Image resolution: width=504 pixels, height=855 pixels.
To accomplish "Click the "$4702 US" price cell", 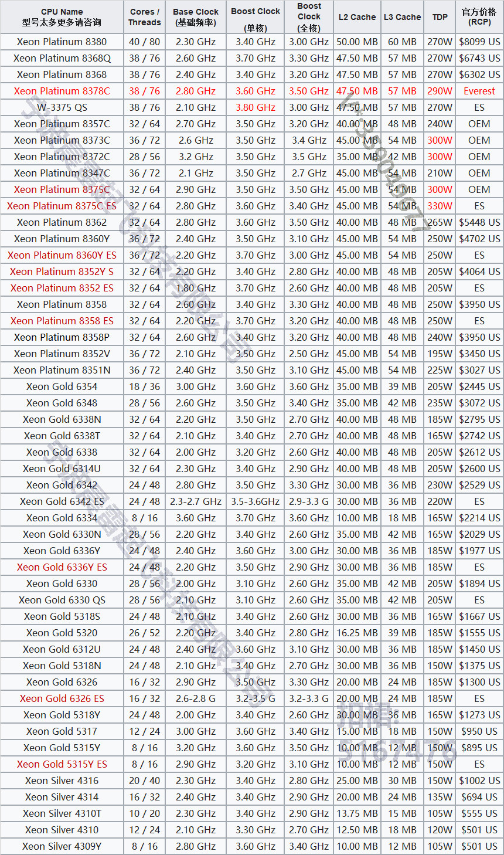I will pyautogui.click(x=479, y=239).
